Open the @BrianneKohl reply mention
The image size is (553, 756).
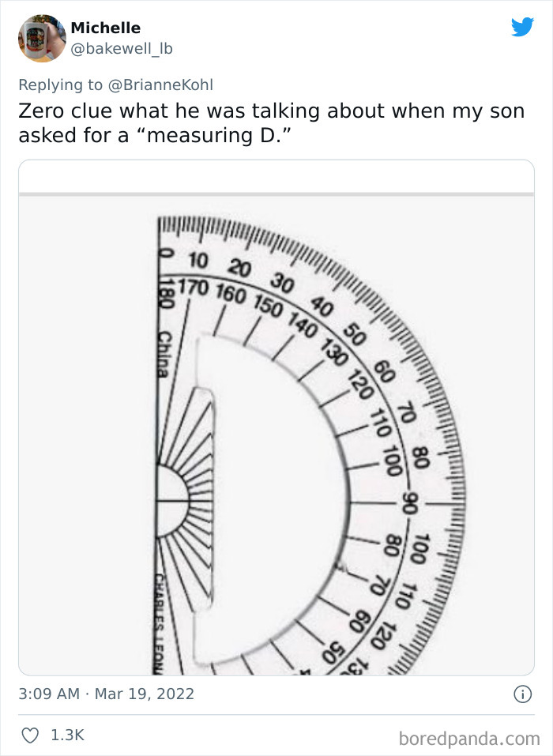[x=160, y=85]
